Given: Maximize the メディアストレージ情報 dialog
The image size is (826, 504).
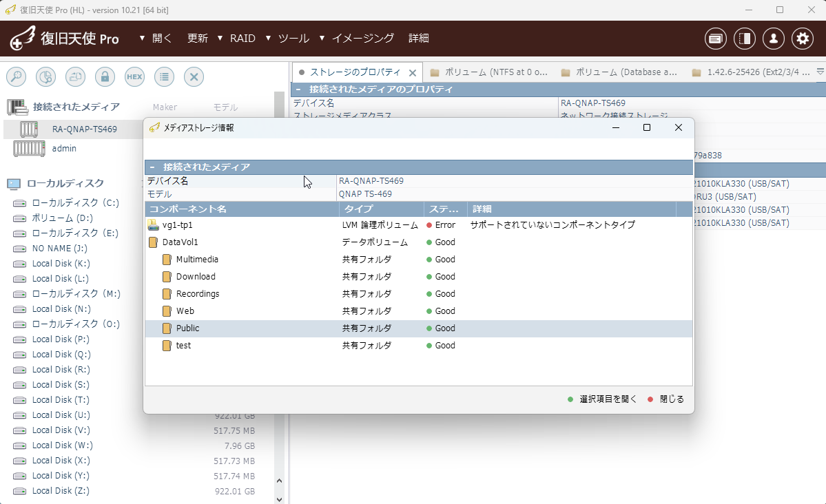Looking at the screenshot, I should coord(647,127).
